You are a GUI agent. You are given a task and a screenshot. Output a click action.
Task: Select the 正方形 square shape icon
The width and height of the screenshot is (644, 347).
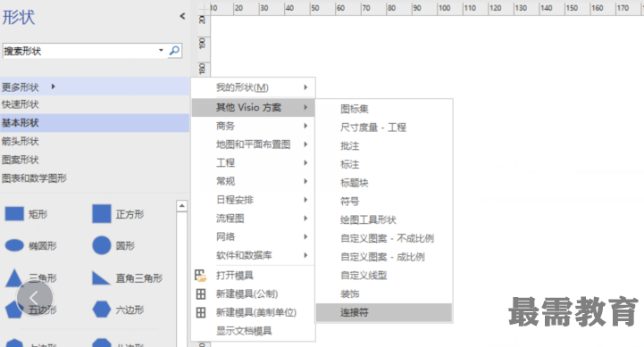[102, 214]
